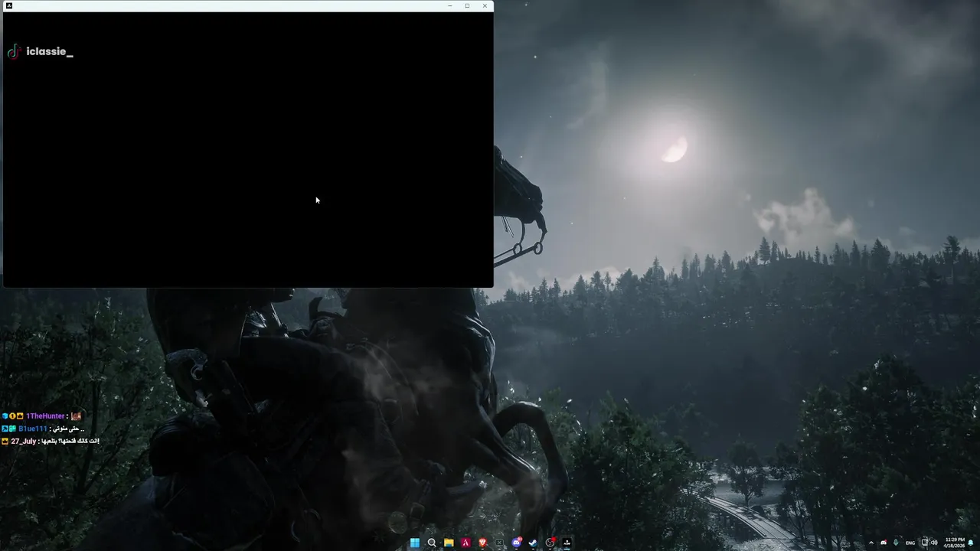Show hidden system tray icons
The height and width of the screenshot is (551, 980).
coord(871,543)
